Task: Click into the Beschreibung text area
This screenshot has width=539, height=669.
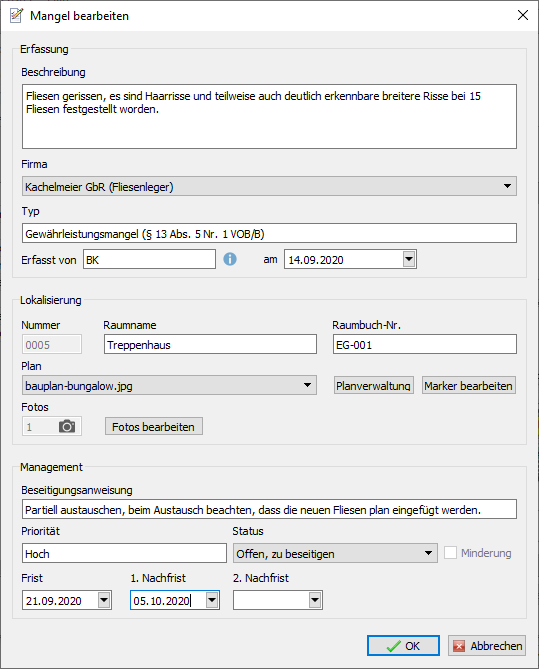Action: pyautogui.click(x=269, y=116)
